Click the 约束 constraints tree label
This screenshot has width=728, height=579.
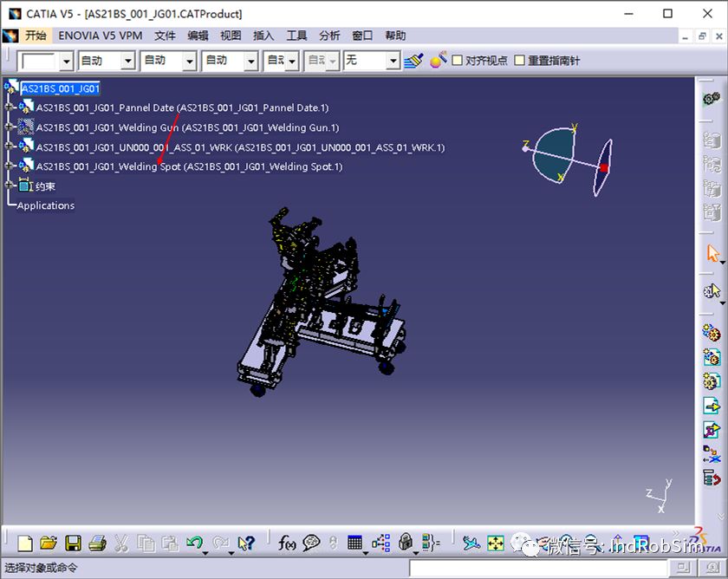[45, 186]
